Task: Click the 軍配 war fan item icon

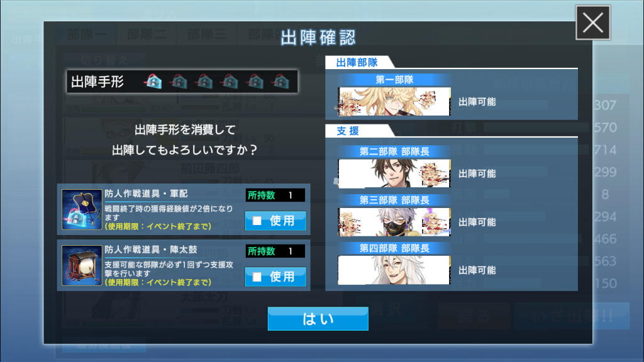Action: pos(82,209)
